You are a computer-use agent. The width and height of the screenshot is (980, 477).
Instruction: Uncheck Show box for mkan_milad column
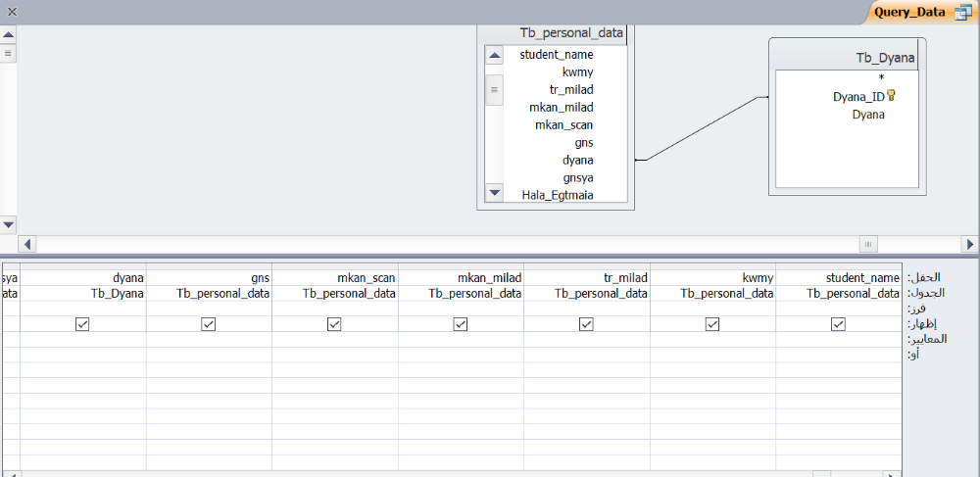point(460,324)
